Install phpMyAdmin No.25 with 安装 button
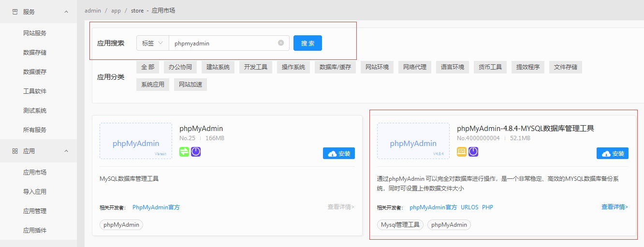 click(339, 153)
